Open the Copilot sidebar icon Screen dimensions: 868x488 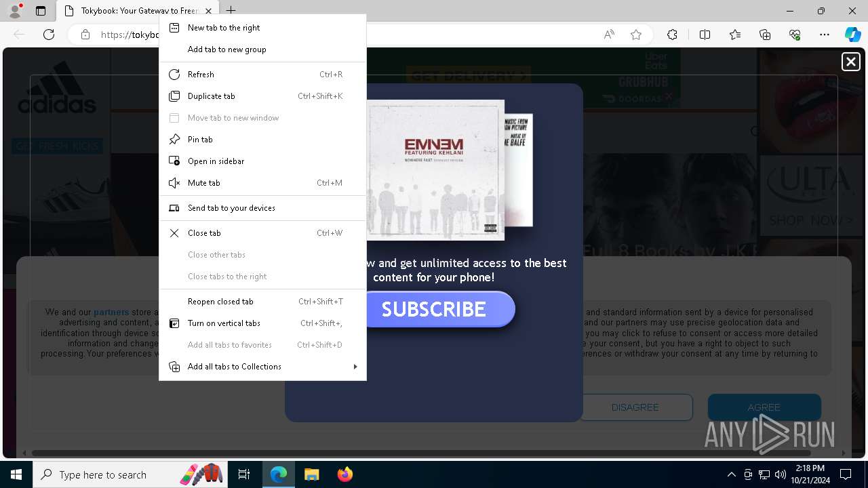pos(852,35)
